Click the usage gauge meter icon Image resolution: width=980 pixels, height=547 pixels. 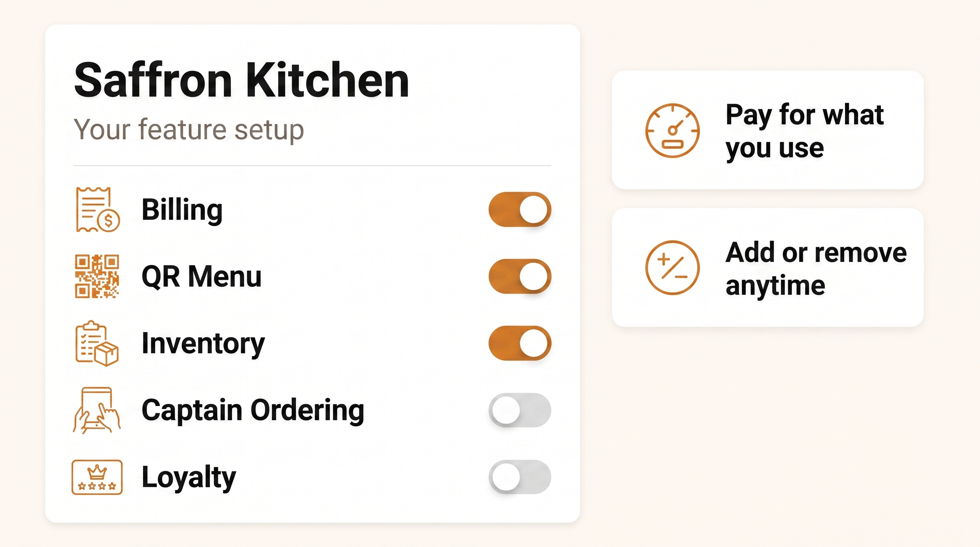(672, 130)
